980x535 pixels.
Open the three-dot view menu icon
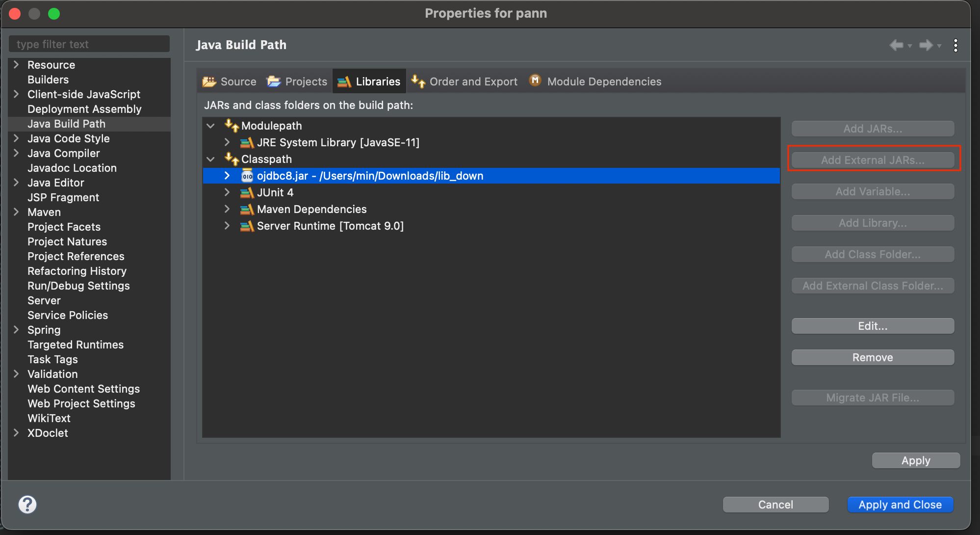[x=955, y=45]
